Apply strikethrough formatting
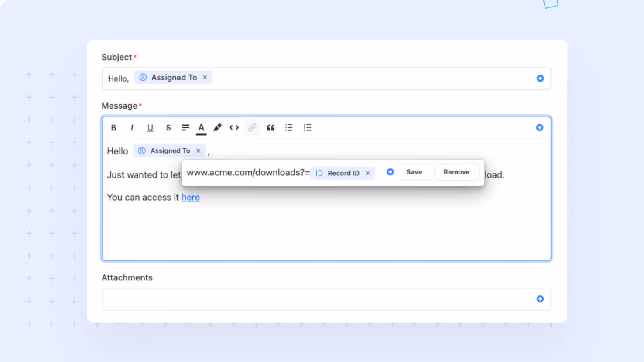 (x=168, y=128)
